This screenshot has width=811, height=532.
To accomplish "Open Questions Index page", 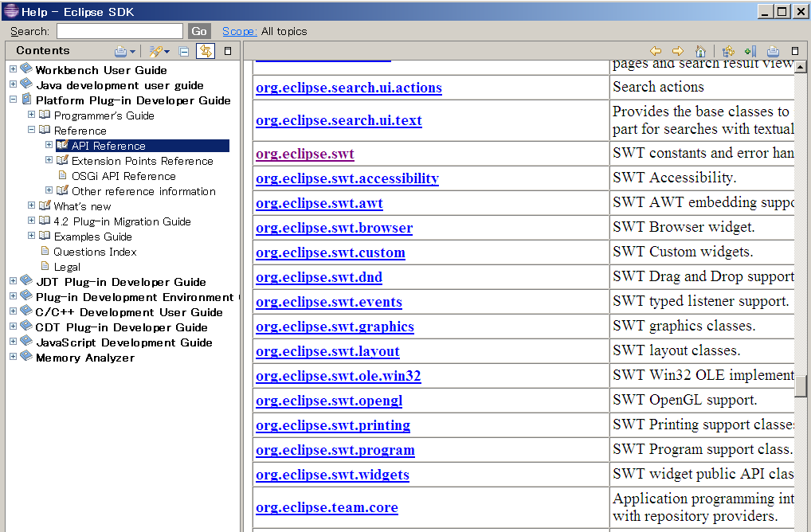I will coord(95,252).
